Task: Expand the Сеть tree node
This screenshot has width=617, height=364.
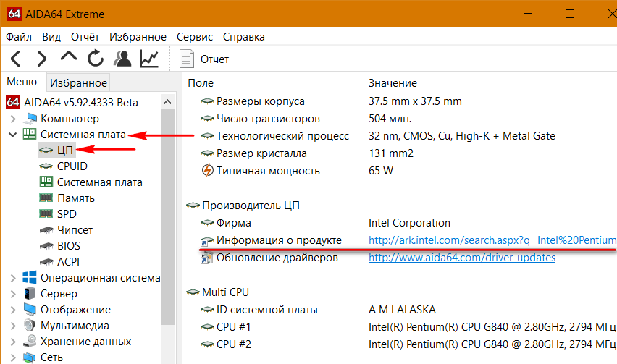Action: pos(13,357)
